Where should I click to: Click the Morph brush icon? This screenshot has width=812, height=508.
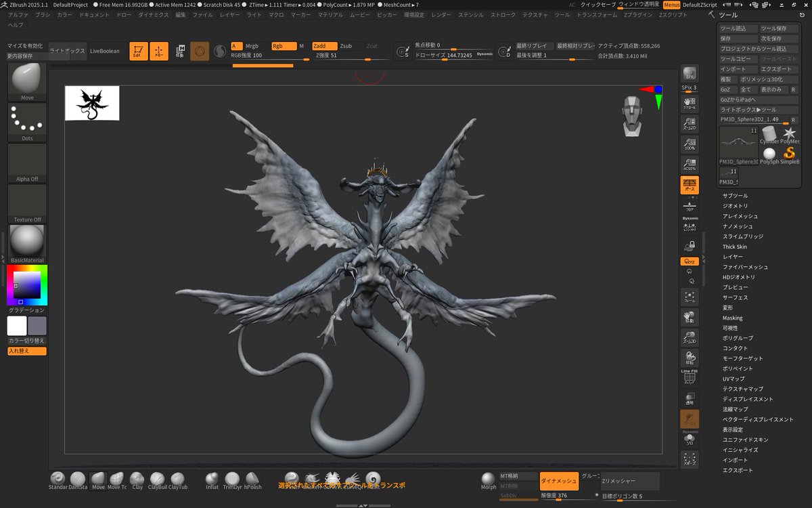click(489, 480)
